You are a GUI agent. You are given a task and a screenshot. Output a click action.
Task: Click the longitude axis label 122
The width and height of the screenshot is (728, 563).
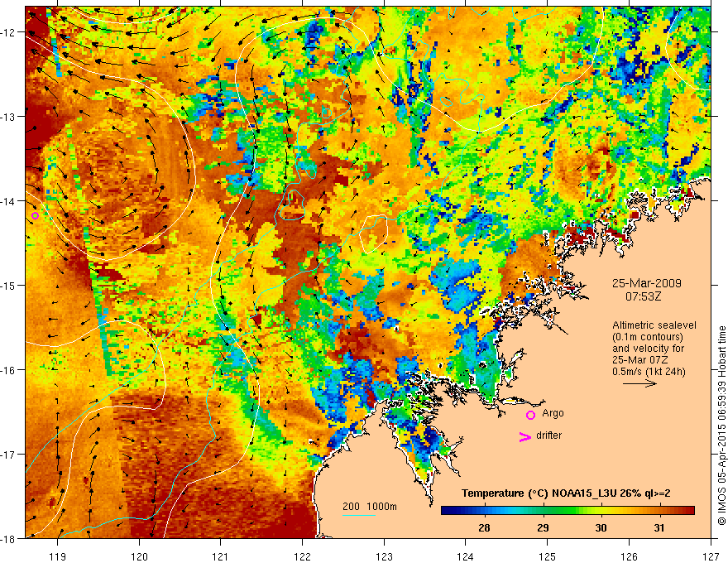(302, 556)
